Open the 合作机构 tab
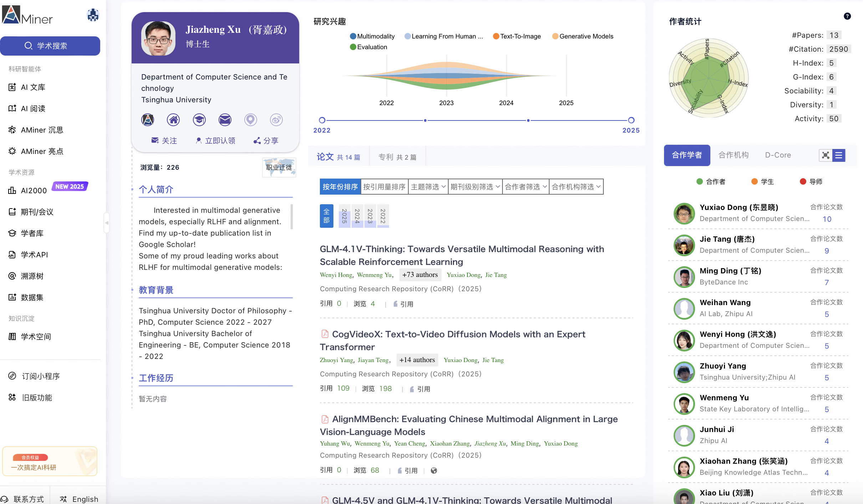The image size is (863, 504). pos(733,155)
